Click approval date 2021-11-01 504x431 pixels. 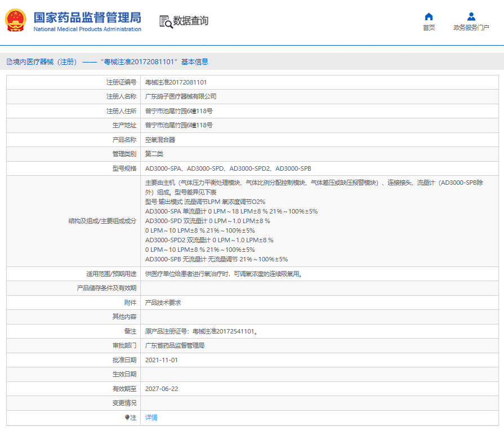point(162,360)
